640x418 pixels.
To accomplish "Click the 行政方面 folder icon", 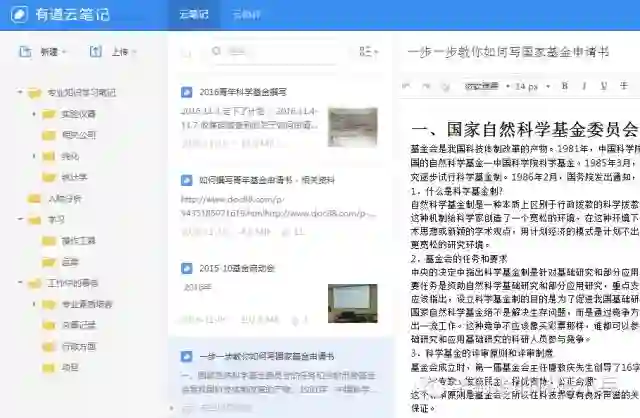I will (x=49, y=347).
